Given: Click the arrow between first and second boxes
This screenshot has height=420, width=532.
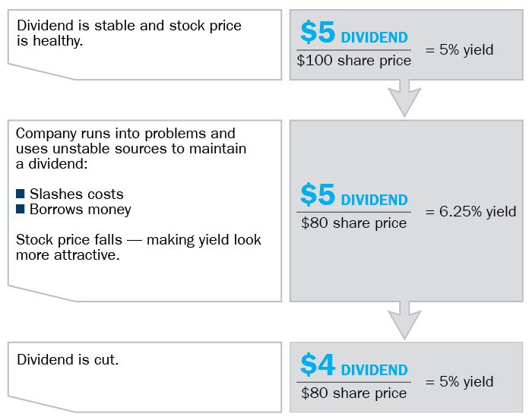Looking at the screenshot, I should [404, 98].
